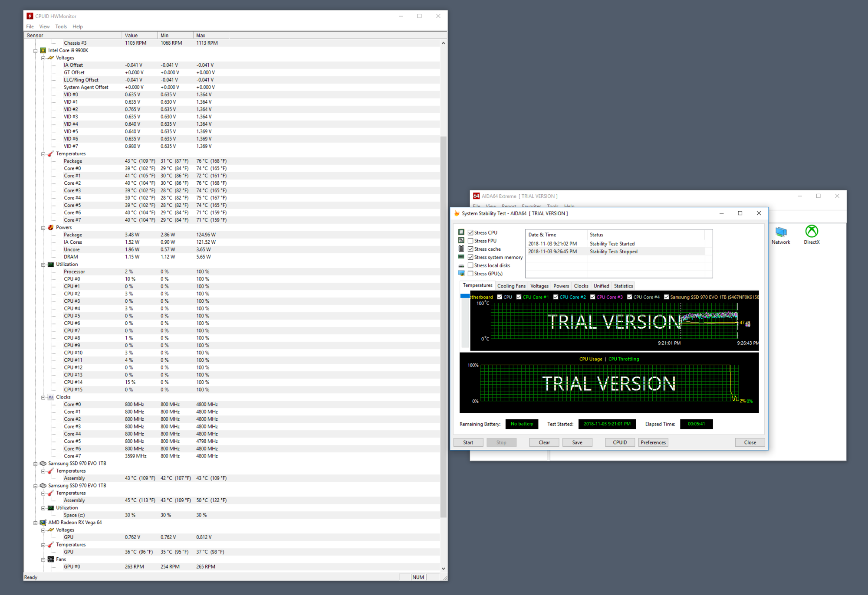Click the Max column header
This screenshot has height=595, width=868.
[x=210, y=36]
